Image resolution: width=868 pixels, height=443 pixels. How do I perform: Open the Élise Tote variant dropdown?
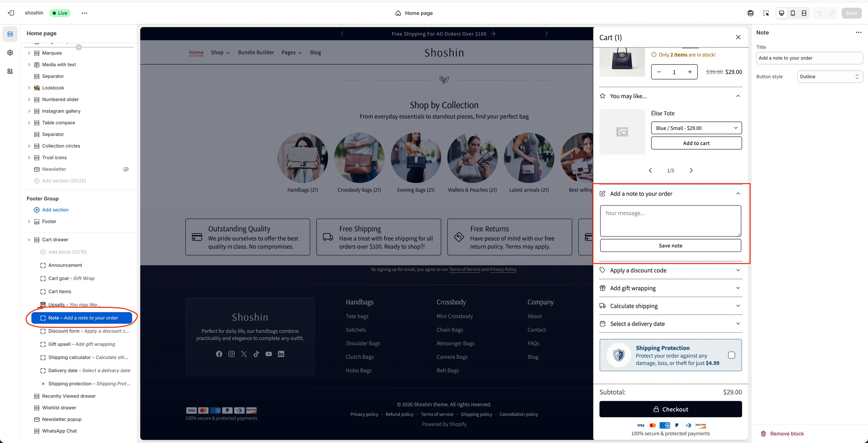(696, 128)
